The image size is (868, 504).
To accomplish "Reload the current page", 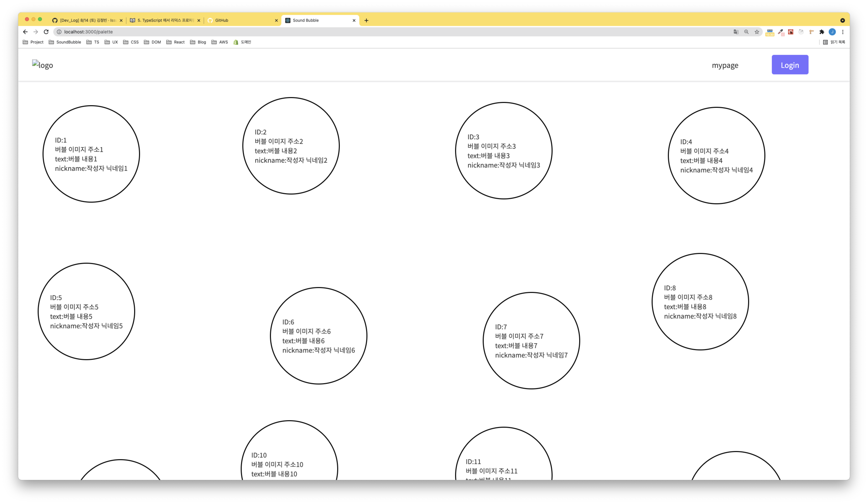I will pyautogui.click(x=46, y=32).
